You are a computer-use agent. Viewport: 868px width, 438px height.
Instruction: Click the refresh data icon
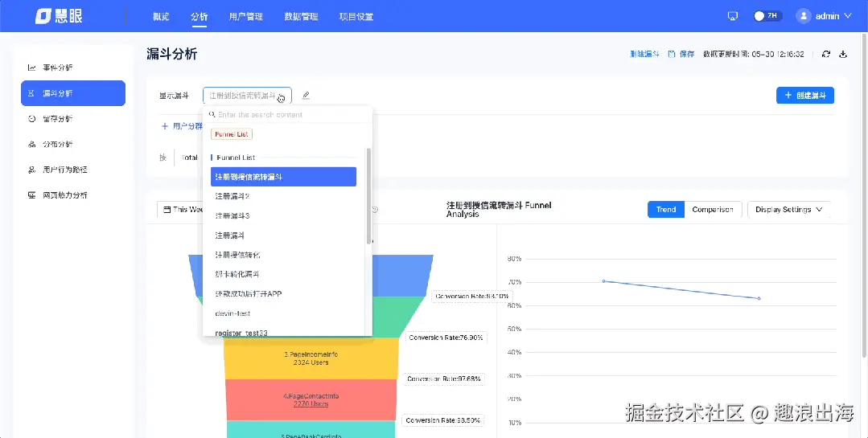pyautogui.click(x=826, y=54)
